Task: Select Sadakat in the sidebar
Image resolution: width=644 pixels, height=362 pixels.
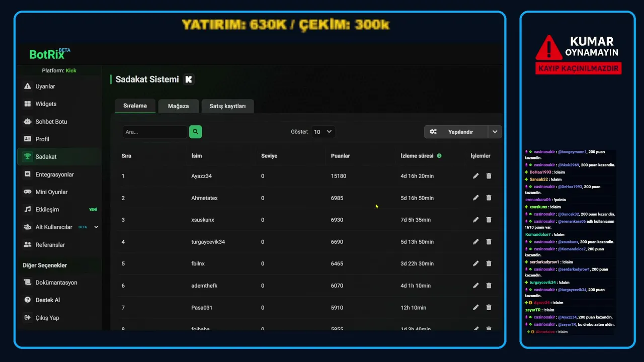Action: point(59,157)
